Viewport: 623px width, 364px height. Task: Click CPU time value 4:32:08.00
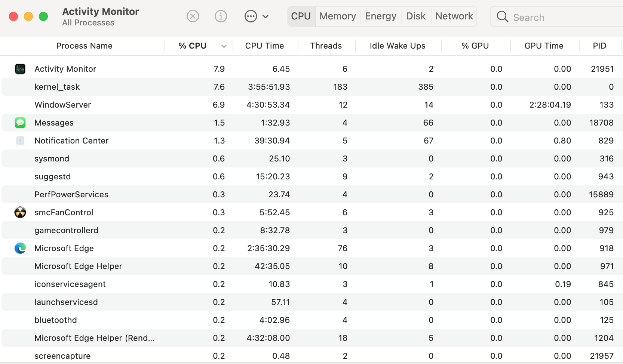pyautogui.click(x=268, y=338)
